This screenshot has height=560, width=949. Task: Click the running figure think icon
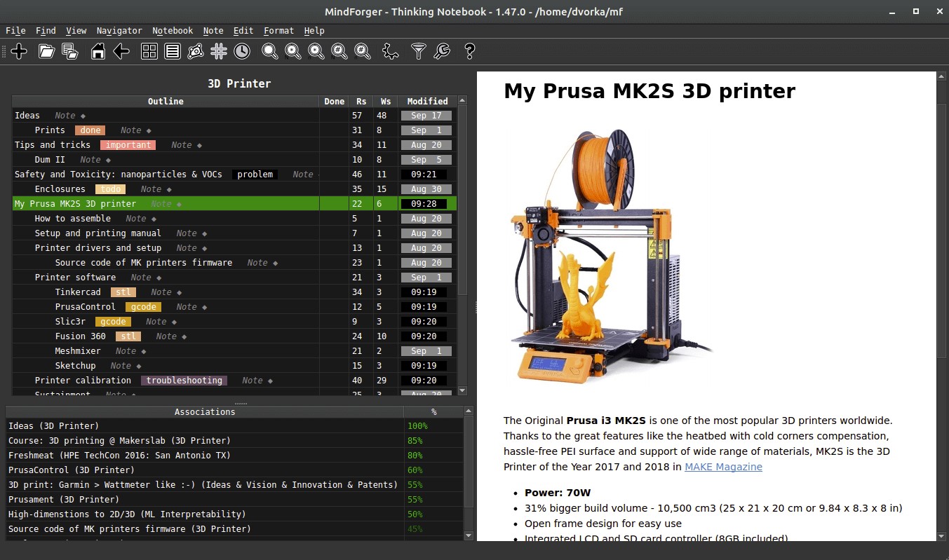pyautogui.click(x=391, y=51)
